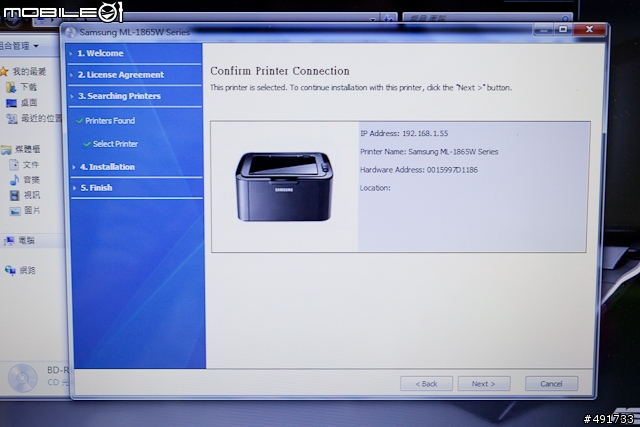Click the BD-R disc drive icon in Explorer

point(22,378)
